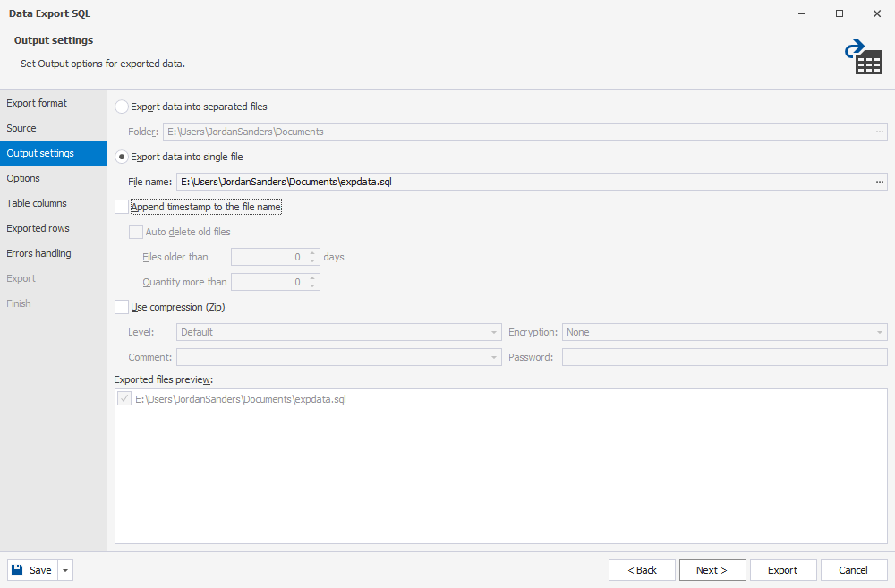The width and height of the screenshot is (895, 588).
Task: Open the Folder browse ellipsis button
Action: click(880, 132)
